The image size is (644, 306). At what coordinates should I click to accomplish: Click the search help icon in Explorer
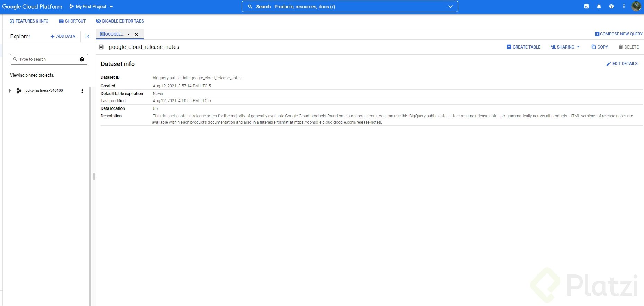click(82, 59)
